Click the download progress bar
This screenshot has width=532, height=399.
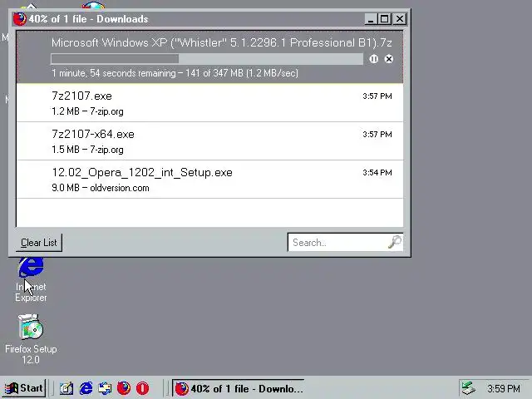click(x=207, y=59)
